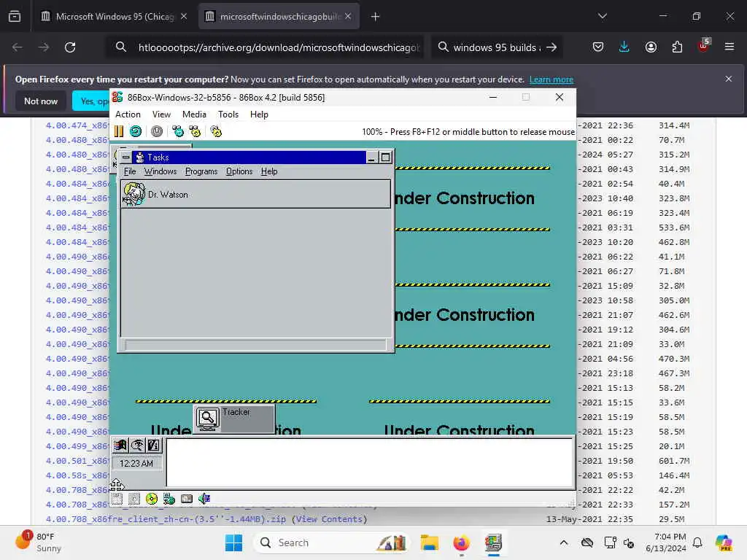The width and height of the screenshot is (747, 560).
Task: Click the 86Box sound speaker icon
Action: pos(204,499)
